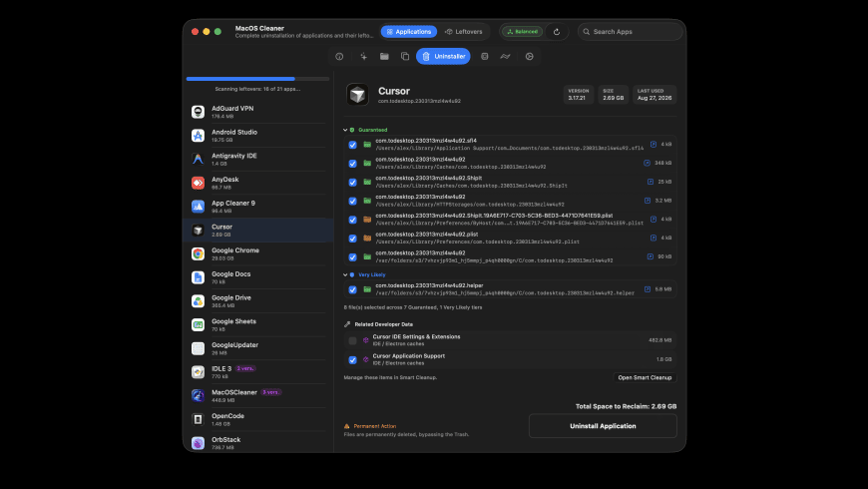Open the info circle toolbar section
This screenshot has width=868, height=489.
(x=339, y=57)
